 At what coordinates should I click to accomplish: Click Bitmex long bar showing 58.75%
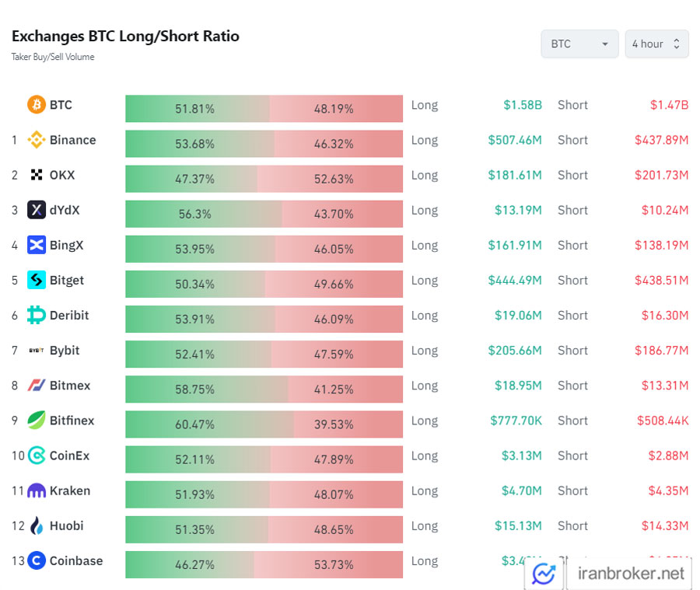click(x=207, y=389)
